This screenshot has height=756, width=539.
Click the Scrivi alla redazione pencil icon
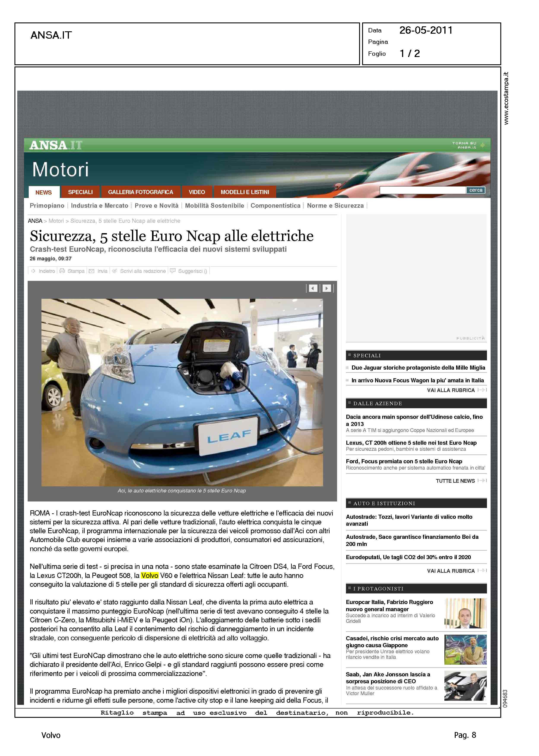tap(114, 271)
